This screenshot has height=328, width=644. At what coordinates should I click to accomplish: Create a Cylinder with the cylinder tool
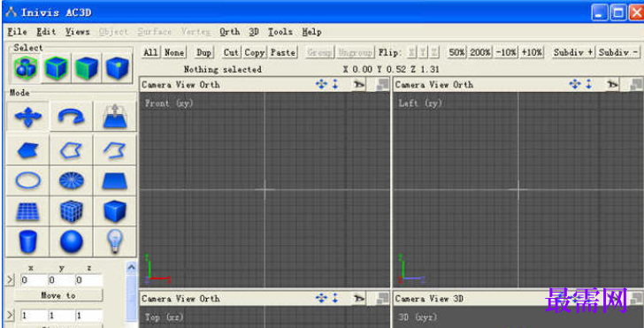(x=27, y=241)
